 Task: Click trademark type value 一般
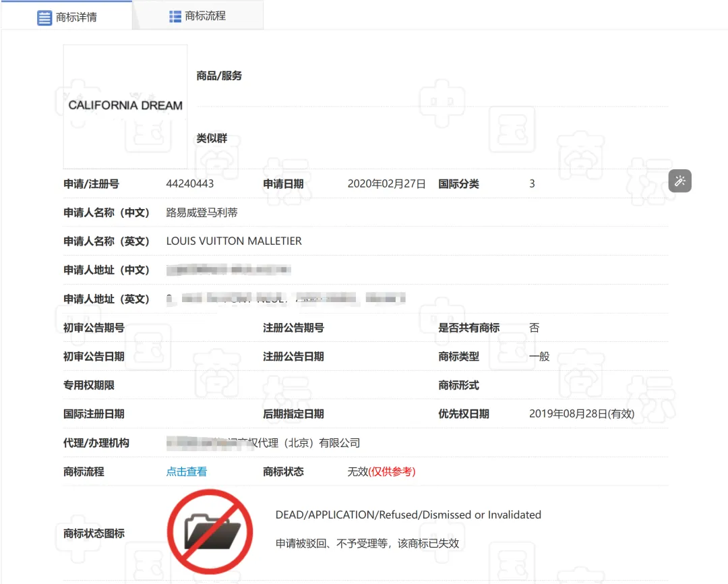[x=539, y=356]
